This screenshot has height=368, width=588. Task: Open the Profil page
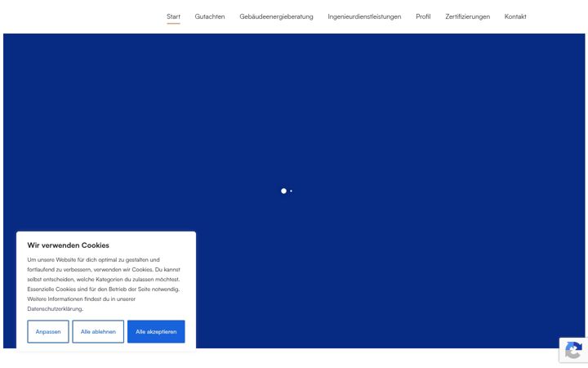click(x=423, y=16)
